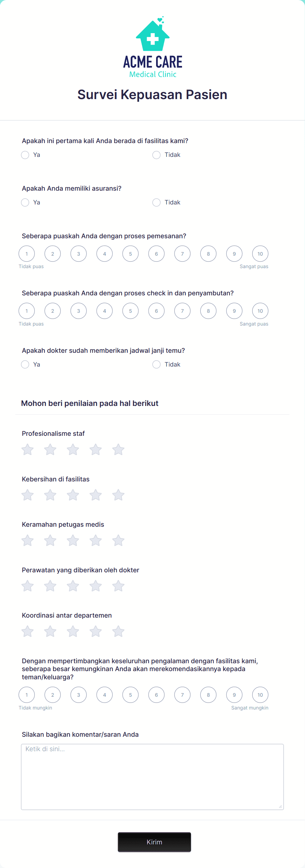Click the komentar/saran text area

152,777
